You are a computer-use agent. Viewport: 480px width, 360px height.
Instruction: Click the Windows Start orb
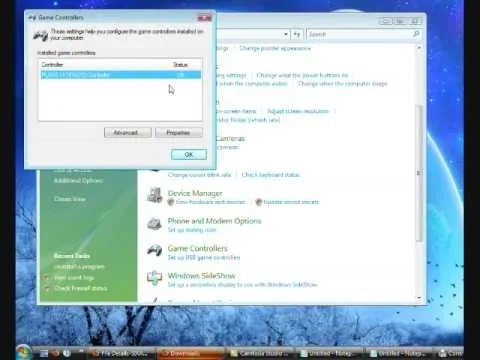pyautogui.click(x=23, y=352)
